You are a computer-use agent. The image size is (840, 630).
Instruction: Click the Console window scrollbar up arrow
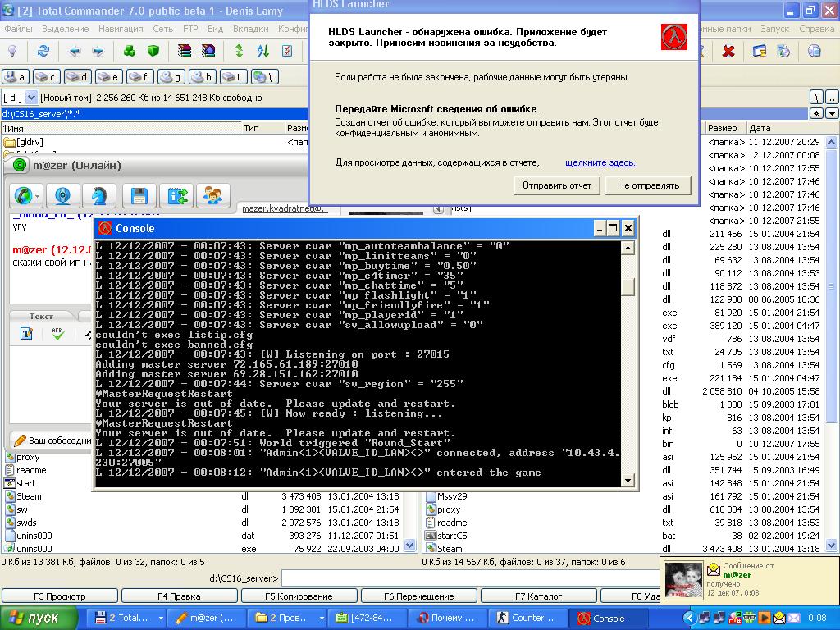coord(628,248)
